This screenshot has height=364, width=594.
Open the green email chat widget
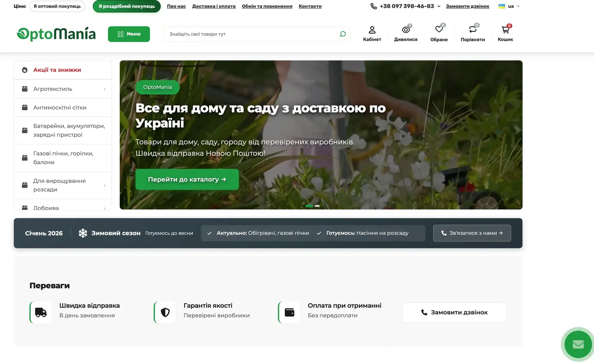click(x=578, y=344)
